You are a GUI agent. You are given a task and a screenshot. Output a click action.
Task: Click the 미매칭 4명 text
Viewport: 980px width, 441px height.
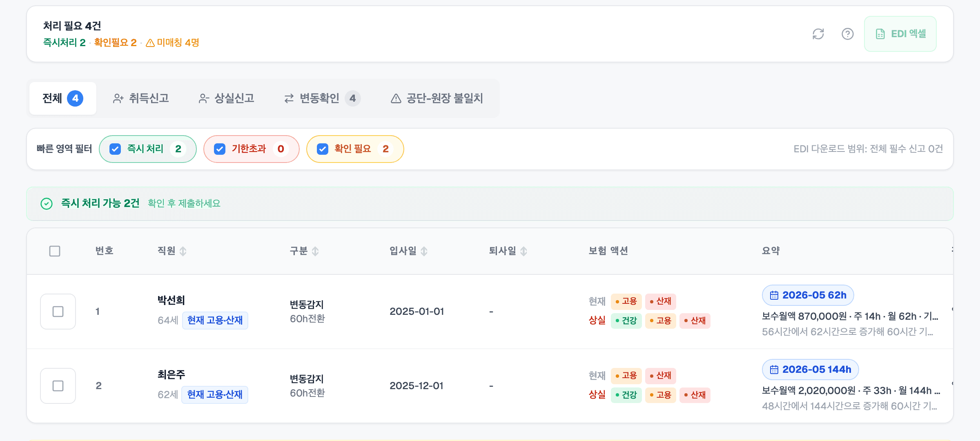pos(178,43)
